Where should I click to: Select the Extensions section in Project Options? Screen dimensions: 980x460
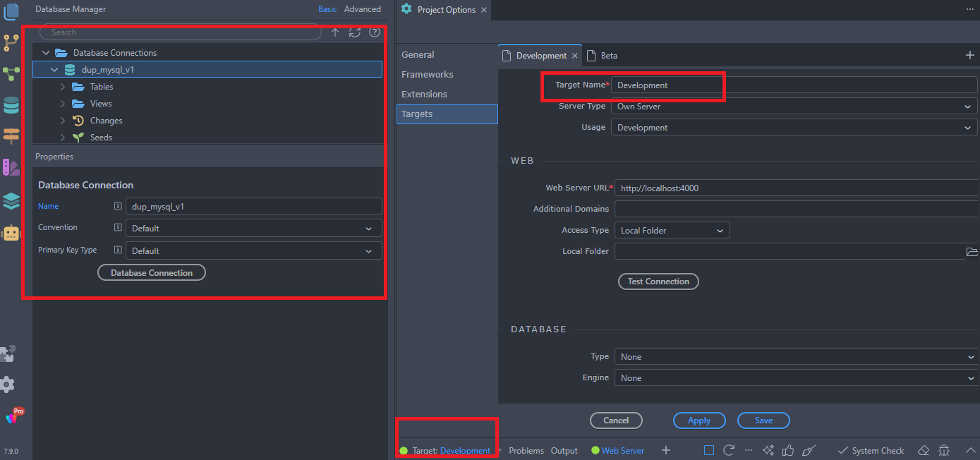pyautogui.click(x=447, y=94)
